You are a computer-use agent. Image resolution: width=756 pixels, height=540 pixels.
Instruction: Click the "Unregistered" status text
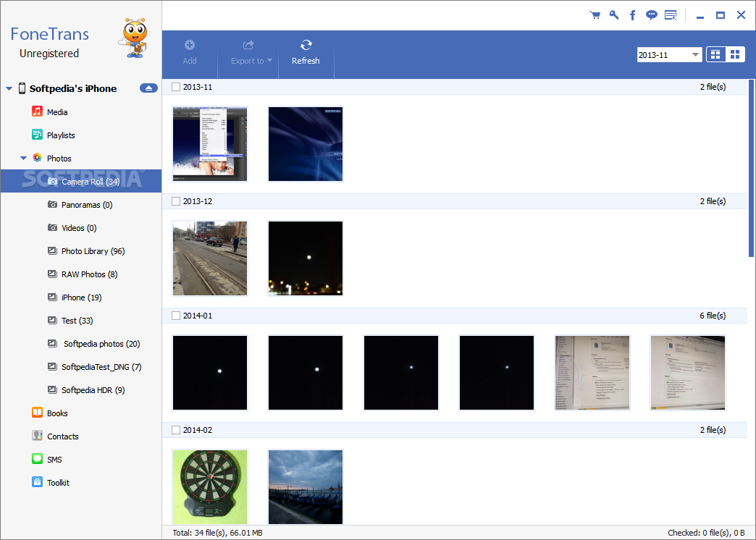click(x=49, y=54)
